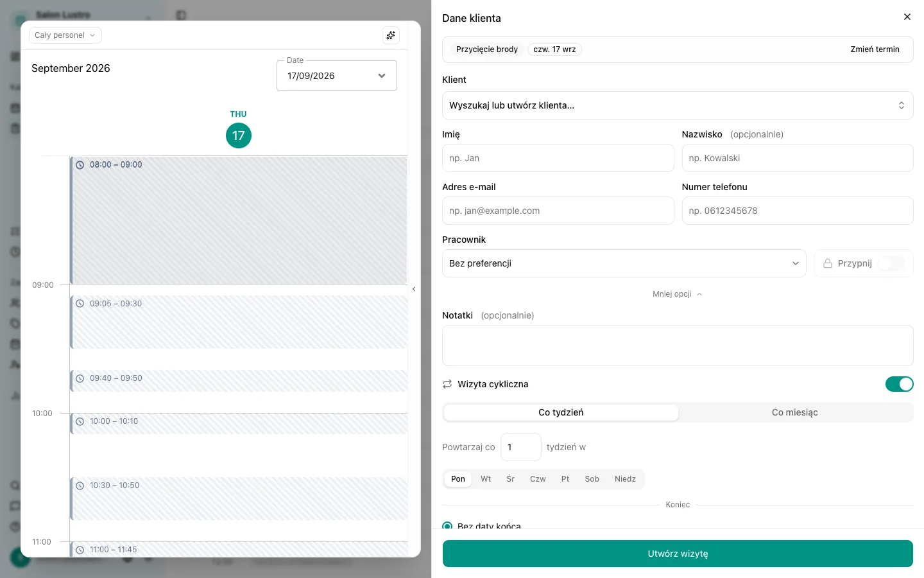Click the collapse arrow between calendar and form
Image resolution: width=924 pixels, height=578 pixels.
(414, 289)
